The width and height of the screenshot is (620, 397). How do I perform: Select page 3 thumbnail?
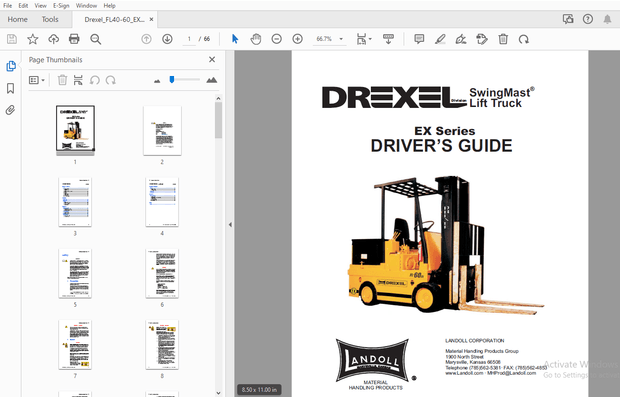75,202
